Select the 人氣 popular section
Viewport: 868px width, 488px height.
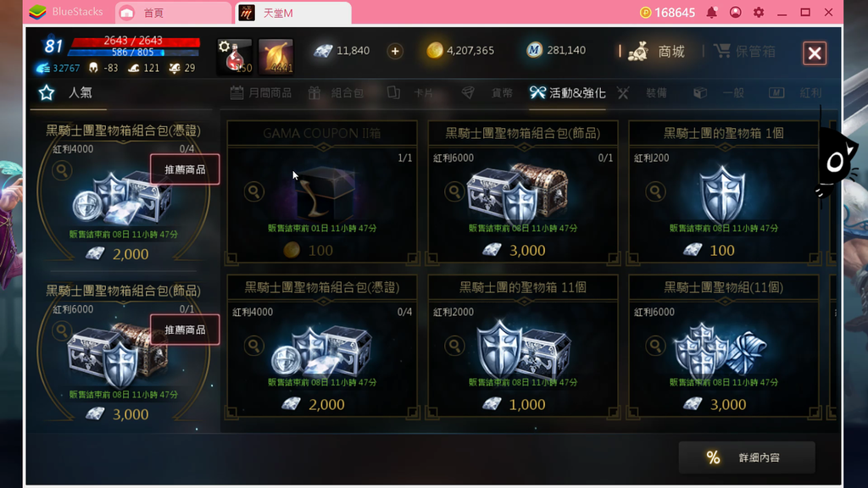66,92
